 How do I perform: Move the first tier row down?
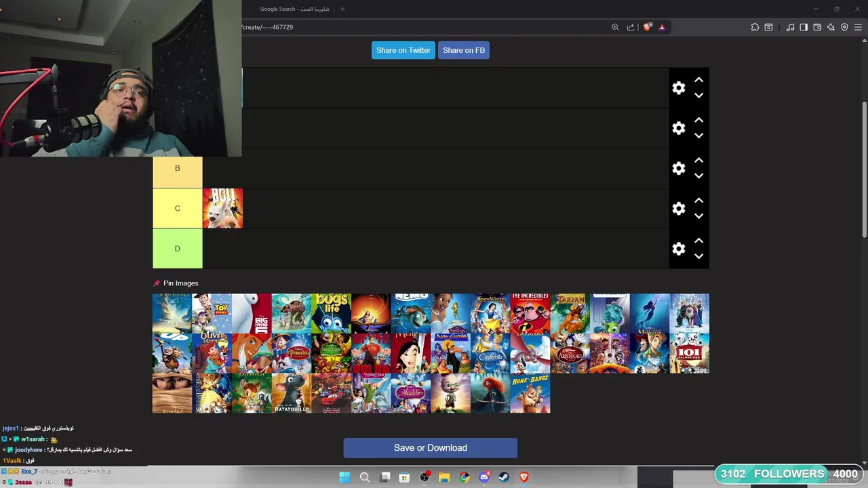coord(698,96)
